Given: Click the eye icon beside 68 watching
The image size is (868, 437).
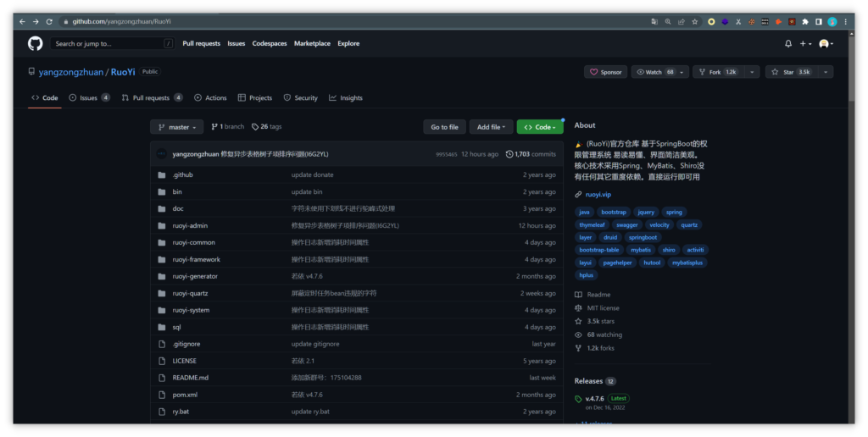Looking at the screenshot, I should tap(578, 335).
